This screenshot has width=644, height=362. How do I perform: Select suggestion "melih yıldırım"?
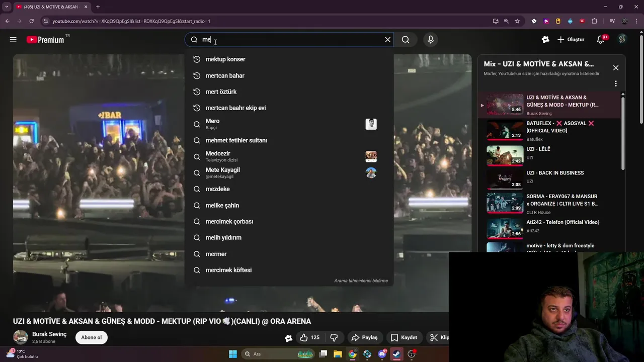pyautogui.click(x=289, y=237)
